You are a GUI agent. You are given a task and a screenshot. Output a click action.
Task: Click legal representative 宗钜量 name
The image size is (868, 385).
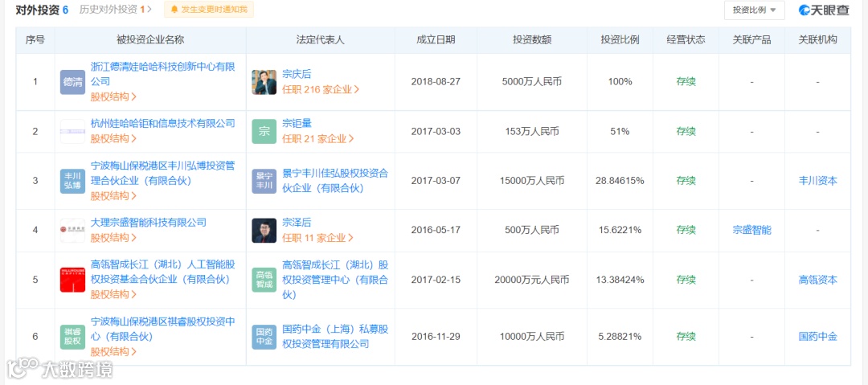pos(297,123)
